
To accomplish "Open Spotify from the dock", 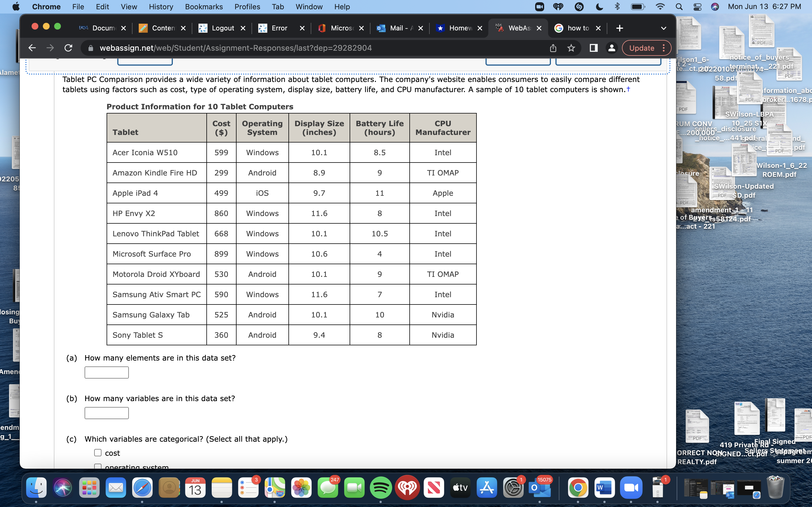I will pos(381,488).
